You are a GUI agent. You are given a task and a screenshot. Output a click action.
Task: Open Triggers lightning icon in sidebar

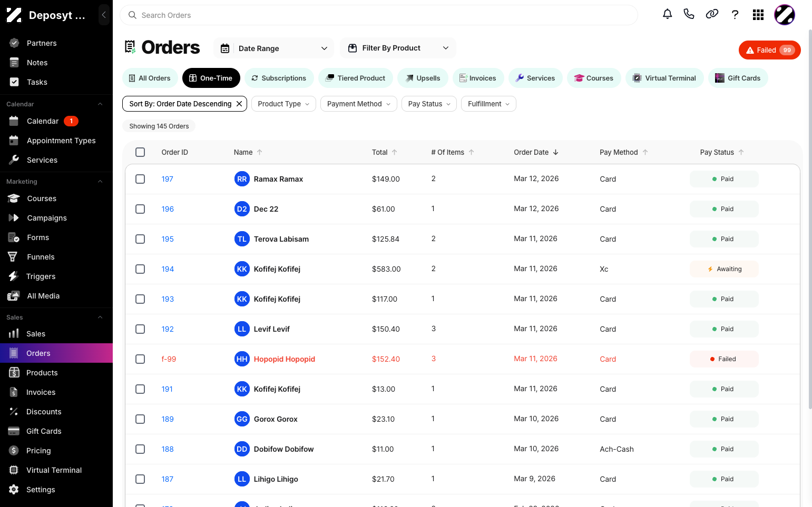tap(14, 276)
